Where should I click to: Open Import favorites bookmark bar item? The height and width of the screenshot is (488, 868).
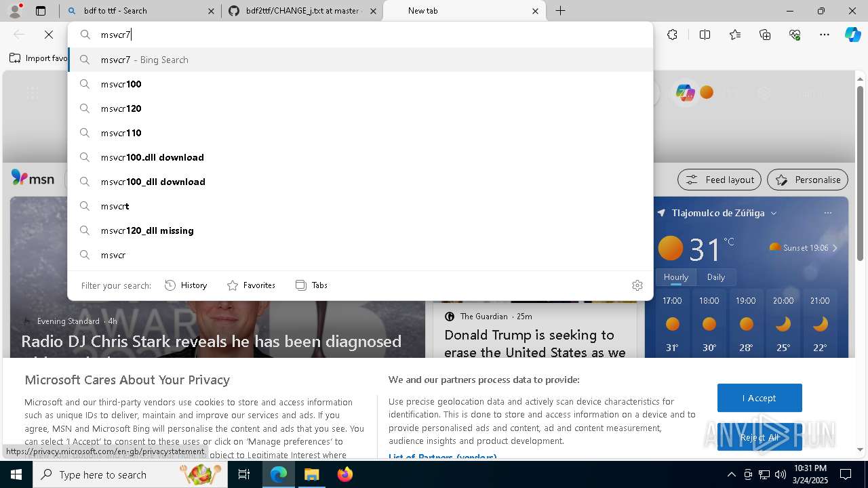[39, 58]
